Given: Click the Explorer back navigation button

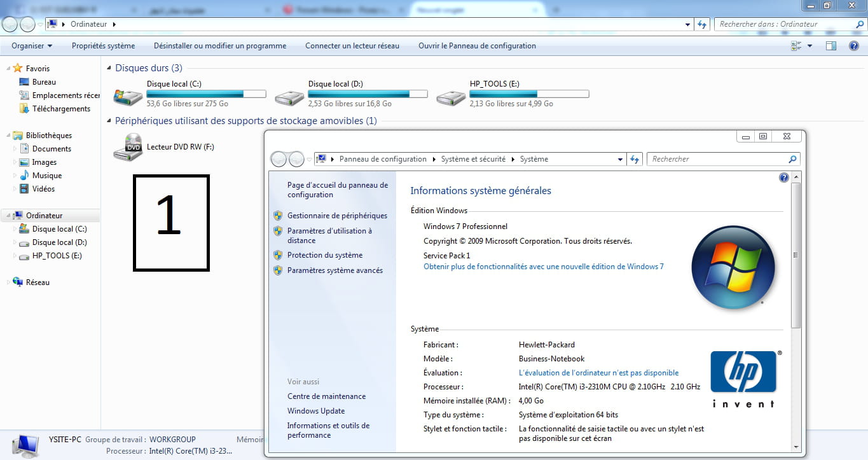Looking at the screenshot, I should 10,24.
